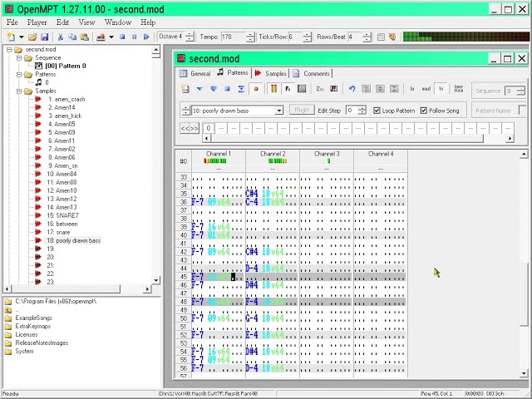The image size is (532, 399).
Task: Collapse the Patterns tree folder
Action: pyautogui.click(x=19, y=75)
